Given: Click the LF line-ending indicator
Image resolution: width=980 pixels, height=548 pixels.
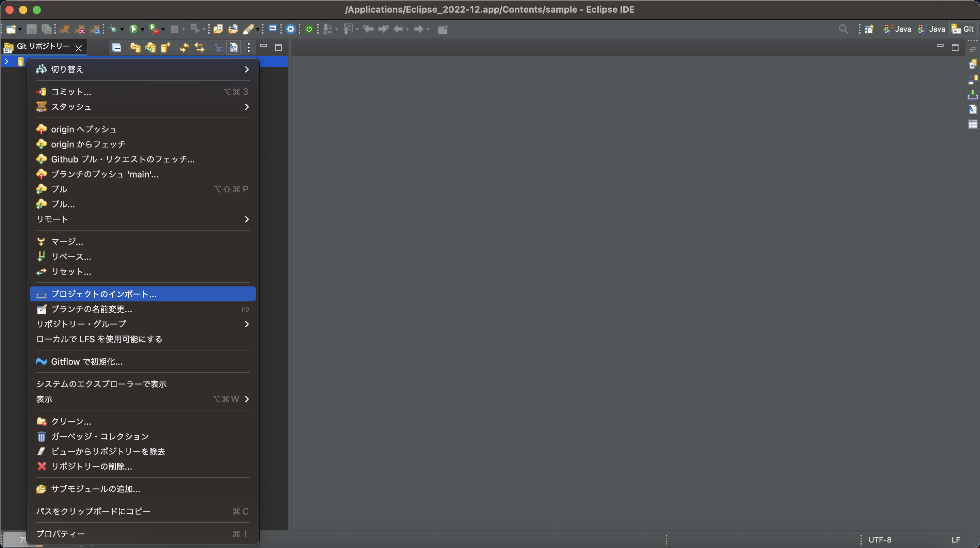Looking at the screenshot, I should (955, 539).
